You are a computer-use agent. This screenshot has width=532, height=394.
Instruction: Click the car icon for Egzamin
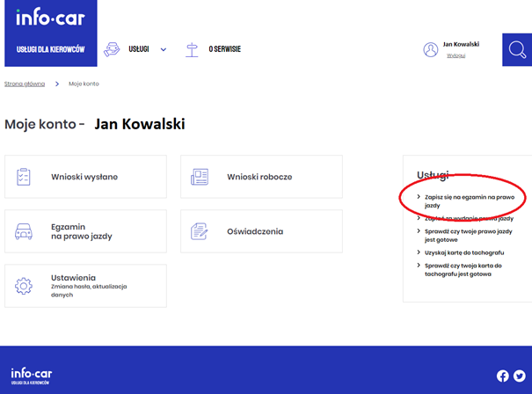tap(24, 231)
